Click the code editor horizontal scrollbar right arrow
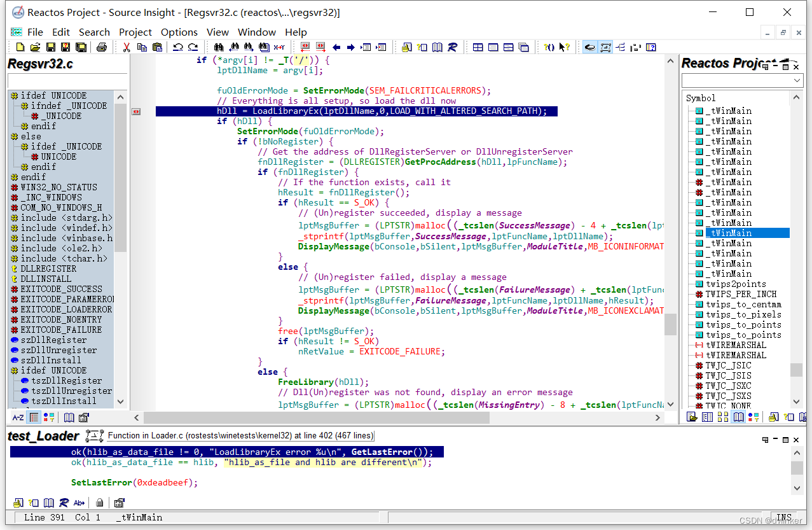The width and height of the screenshot is (812, 530). coord(658,417)
